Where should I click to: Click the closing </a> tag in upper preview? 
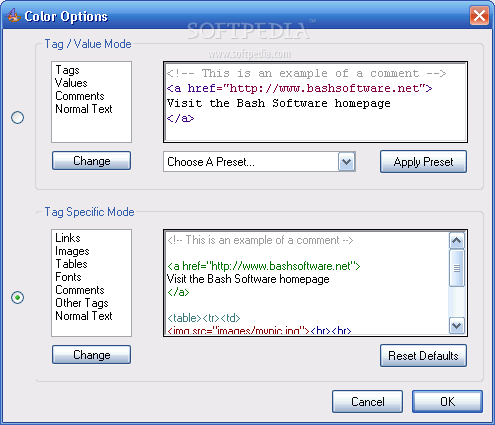180,118
